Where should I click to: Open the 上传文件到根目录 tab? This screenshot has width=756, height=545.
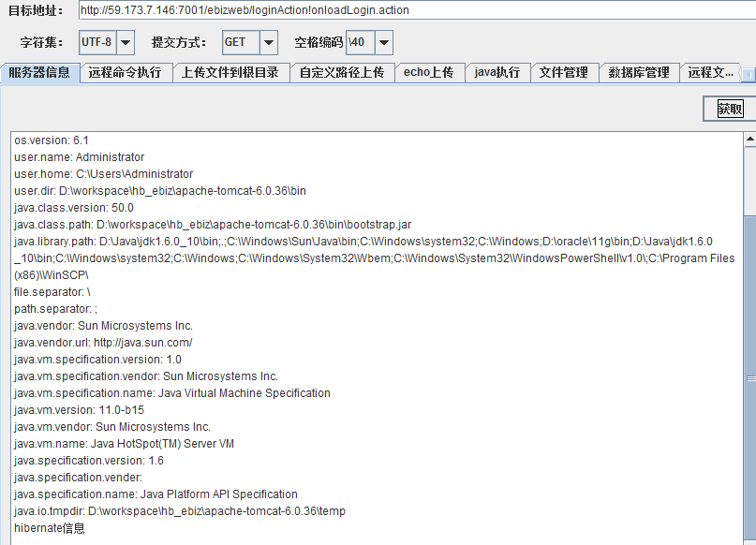(x=230, y=72)
